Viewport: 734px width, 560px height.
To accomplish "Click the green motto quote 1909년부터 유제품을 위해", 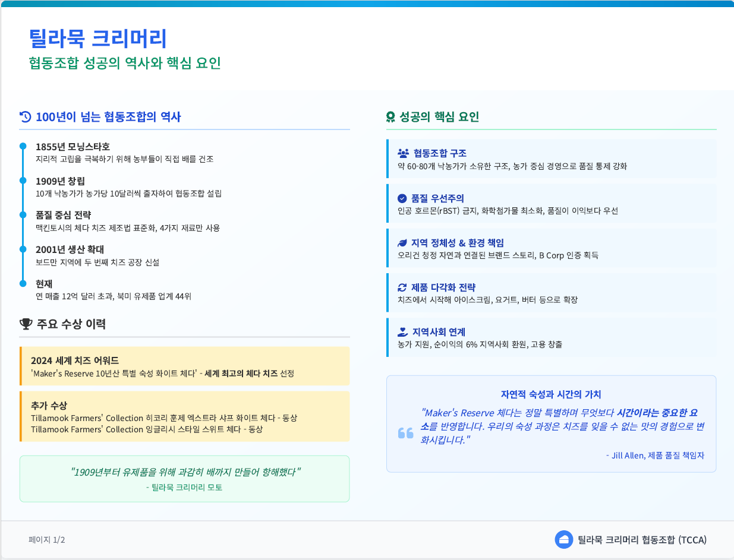I will pyautogui.click(x=185, y=472).
